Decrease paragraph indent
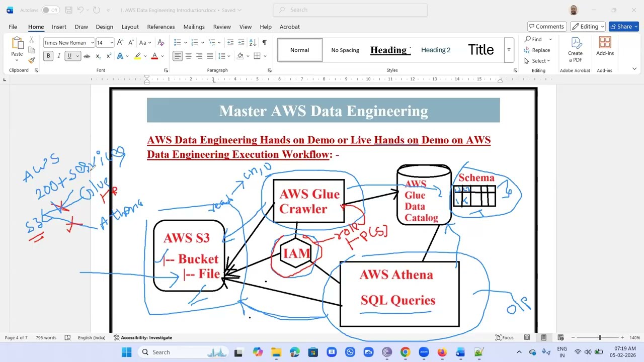Viewport: 644px width, 362px height. [230, 43]
